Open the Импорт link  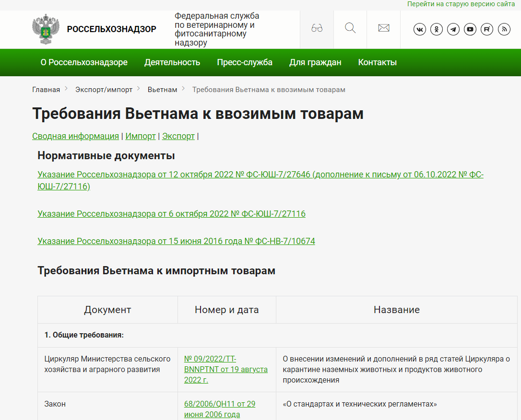pos(141,136)
